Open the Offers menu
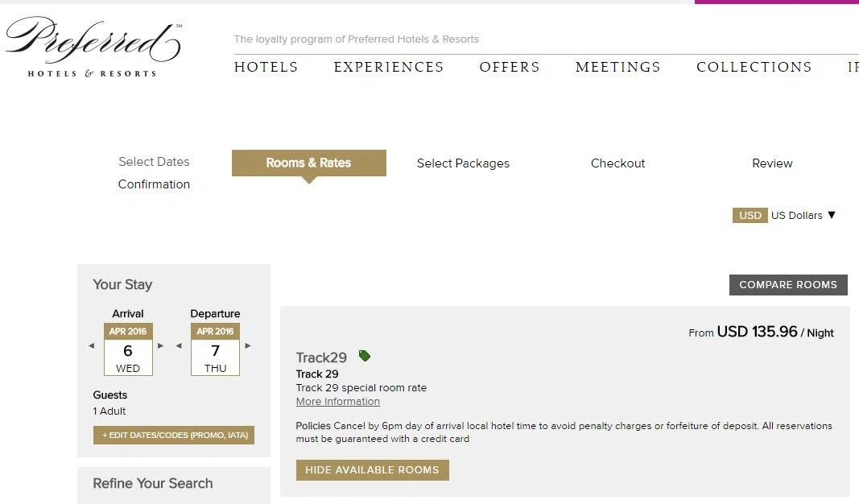 click(x=510, y=67)
